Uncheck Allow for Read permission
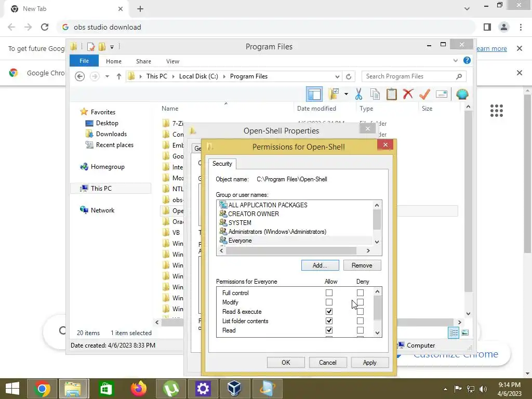The image size is (532, 399). 329,330
